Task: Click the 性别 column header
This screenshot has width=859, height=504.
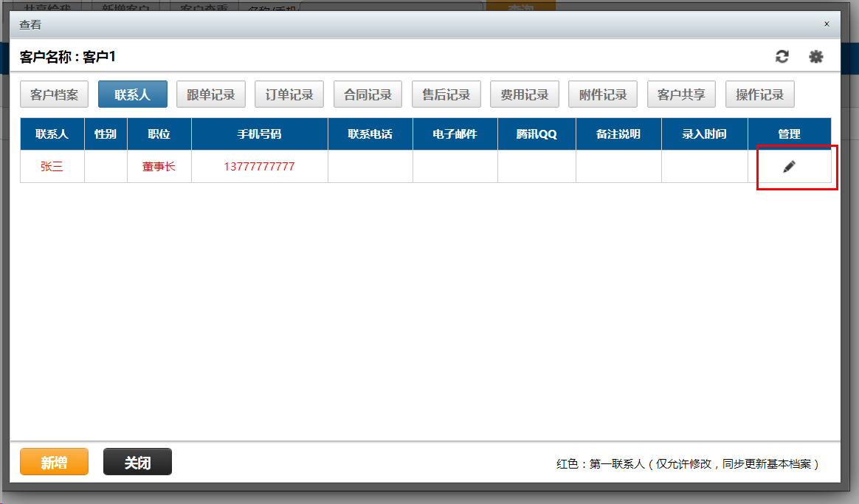Action: click(106, 134)
